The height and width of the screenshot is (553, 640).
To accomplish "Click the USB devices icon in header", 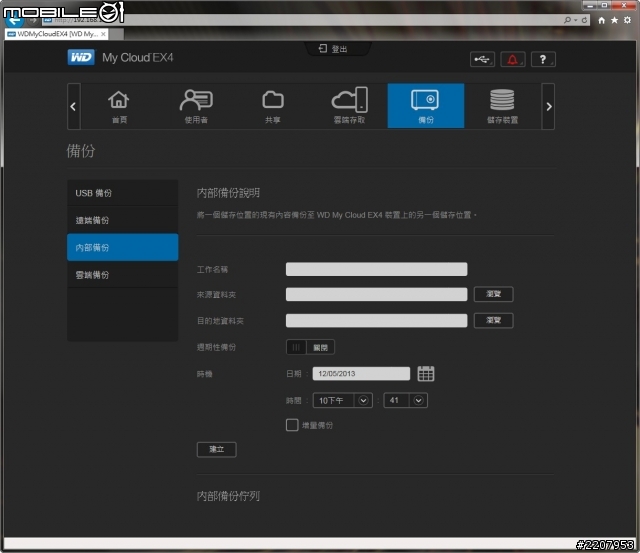I will click(x=482, y=60).
